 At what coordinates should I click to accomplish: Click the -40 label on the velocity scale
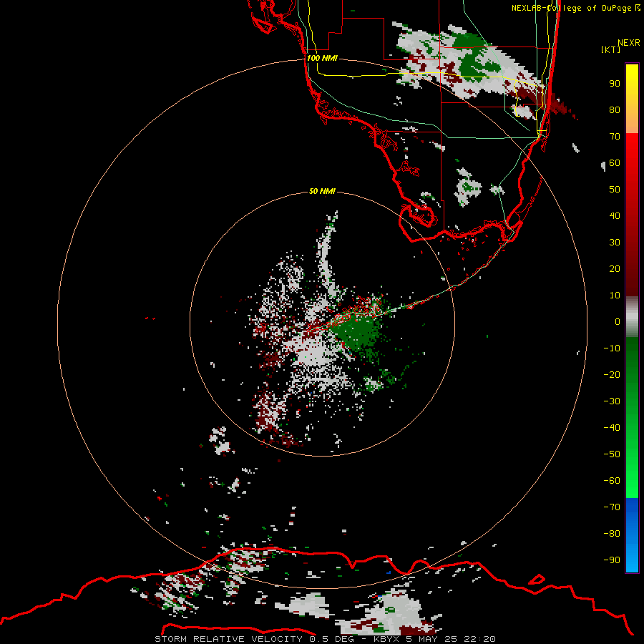coord(612,428)
